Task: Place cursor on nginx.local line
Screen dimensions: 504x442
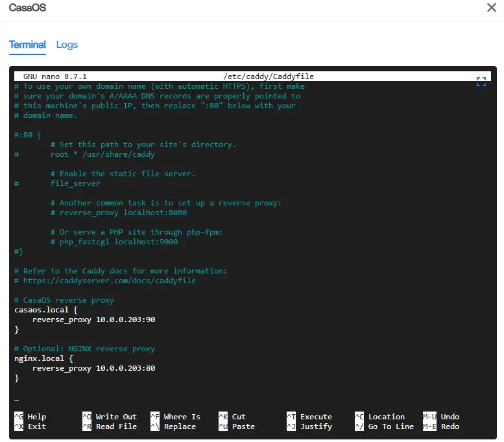Action: (43, 358)
